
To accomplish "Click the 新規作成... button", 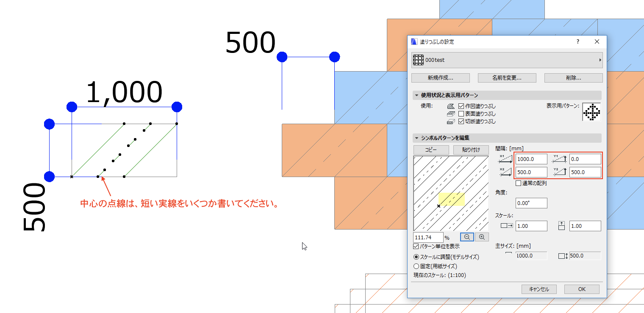I will (x=440, y=78).
